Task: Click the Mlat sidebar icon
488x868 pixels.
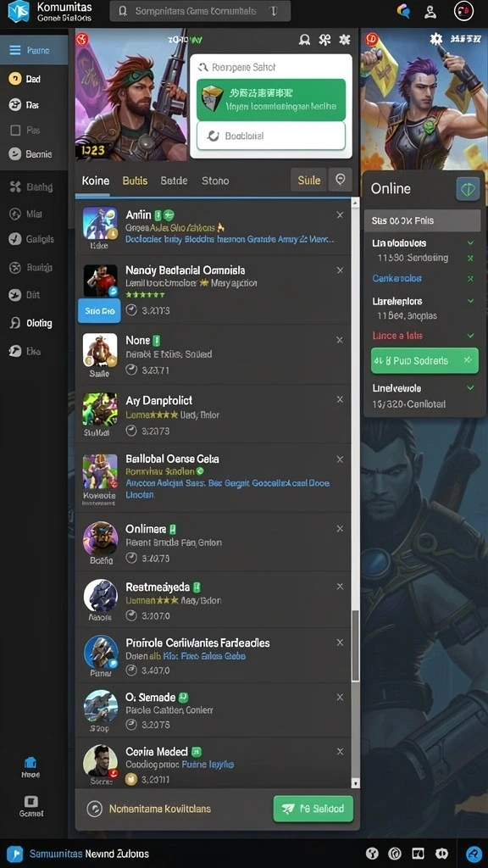Action: (15, 214)
